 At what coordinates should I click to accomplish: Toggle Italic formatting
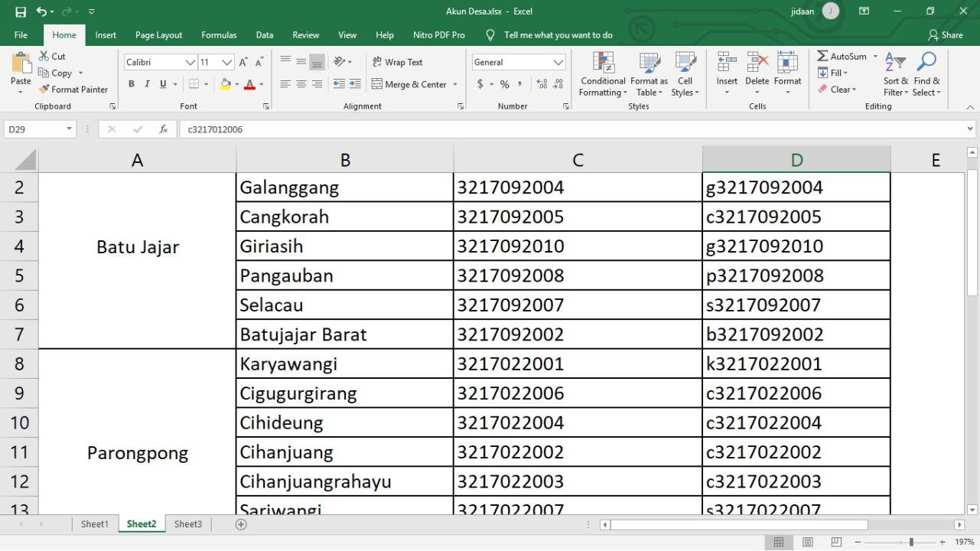click(145, 84)
